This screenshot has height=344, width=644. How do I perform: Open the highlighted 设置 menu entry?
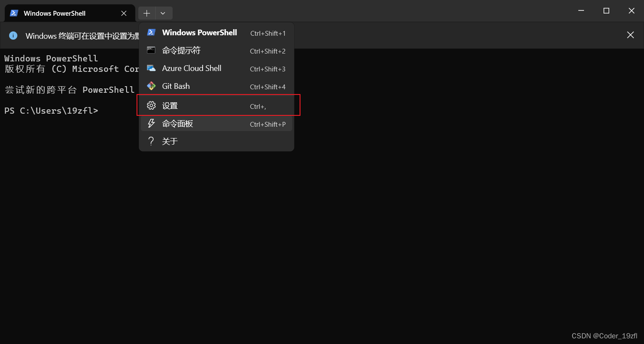pos(170,105)
